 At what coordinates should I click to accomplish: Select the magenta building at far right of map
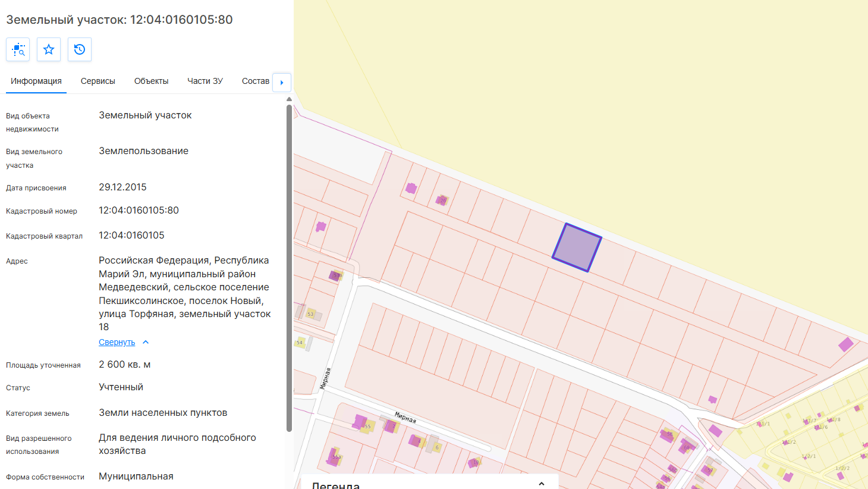click(x=845, y=344)
